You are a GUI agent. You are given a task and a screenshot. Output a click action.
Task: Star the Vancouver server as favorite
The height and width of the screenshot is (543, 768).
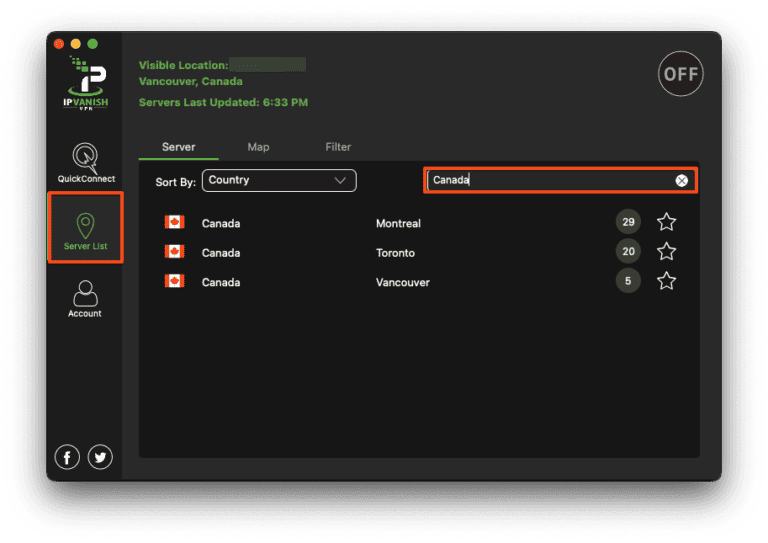(x=666, y=281)
